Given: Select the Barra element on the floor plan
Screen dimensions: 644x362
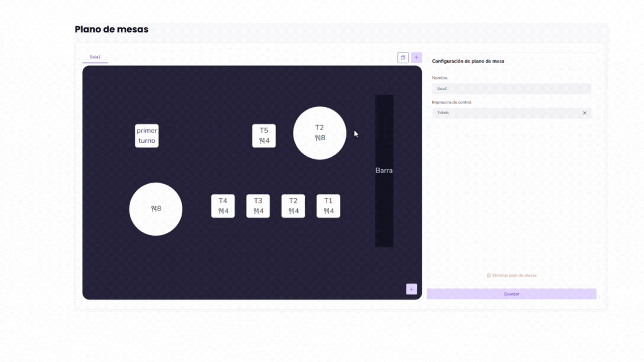Looking at the screenshot, I should coord(384,170).
